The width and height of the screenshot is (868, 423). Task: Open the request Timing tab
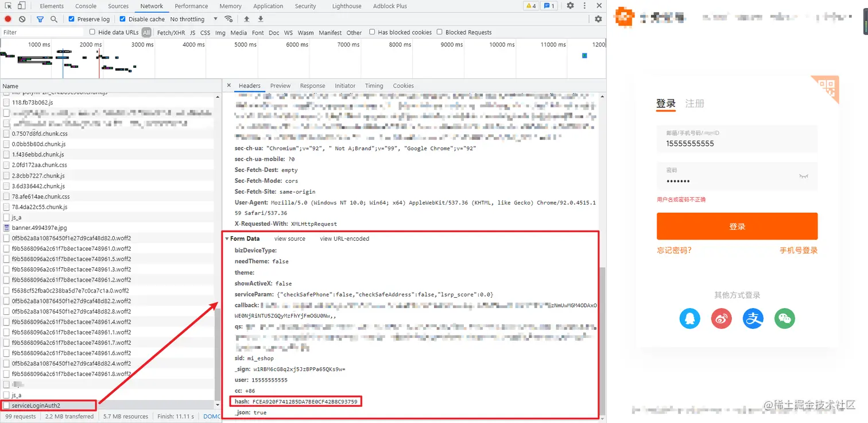(374, 86)
